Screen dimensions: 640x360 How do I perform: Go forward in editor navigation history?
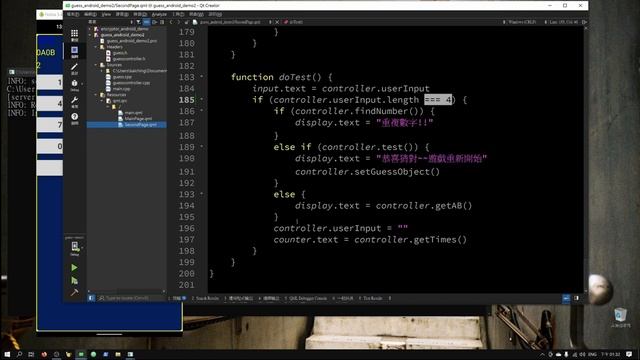coord(178,22)
